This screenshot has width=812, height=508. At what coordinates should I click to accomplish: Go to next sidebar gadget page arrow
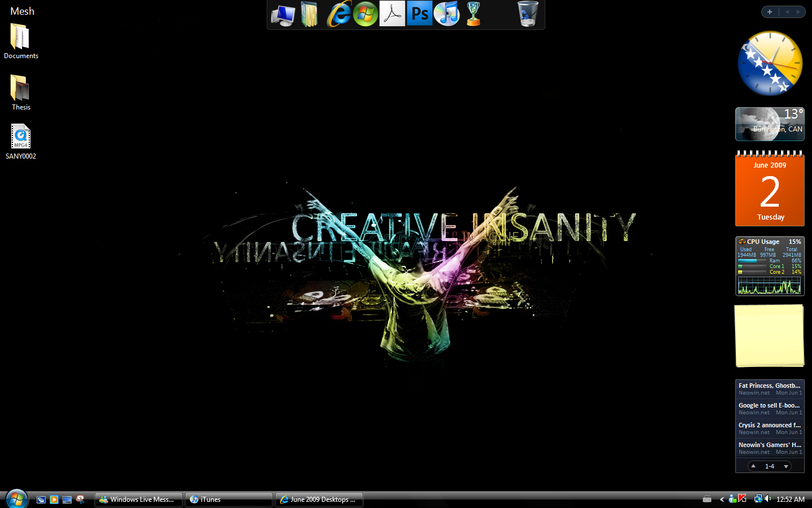tap(798, 12)
